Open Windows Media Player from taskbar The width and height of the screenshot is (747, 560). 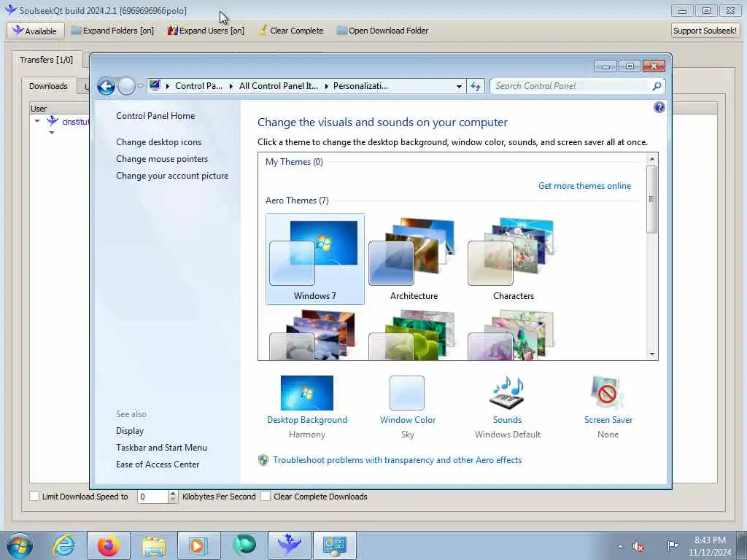point(198,545)
